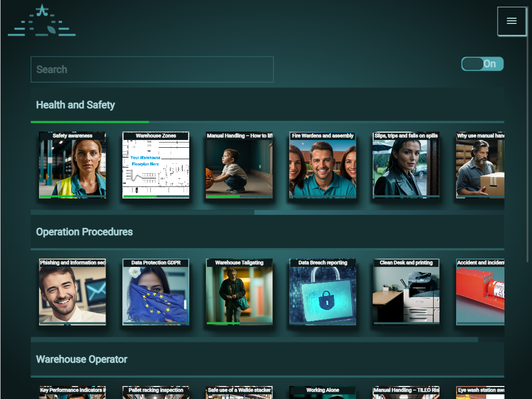The image size is (532, 399).
Task: Expand the Health and Safety section
Action: (75, 105)
